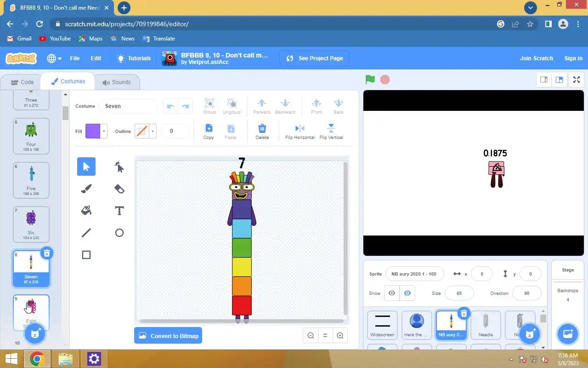
Task: Hide sprite with crossed-eye button
Action: click(407, 293)
